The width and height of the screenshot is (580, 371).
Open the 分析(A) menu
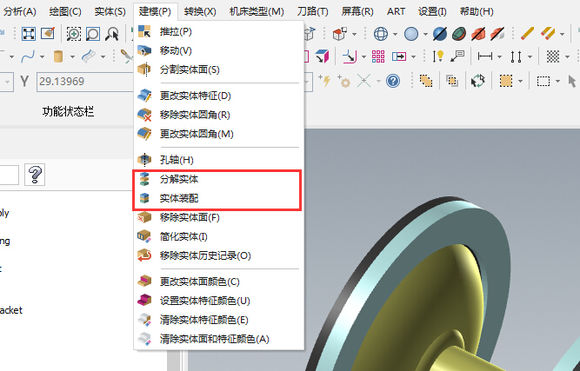20,11
